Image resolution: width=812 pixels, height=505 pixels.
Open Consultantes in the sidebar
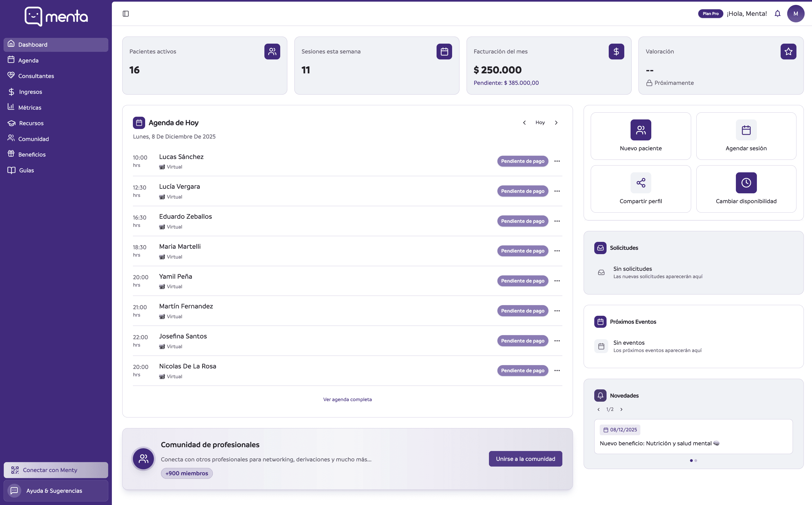point(36,76)
